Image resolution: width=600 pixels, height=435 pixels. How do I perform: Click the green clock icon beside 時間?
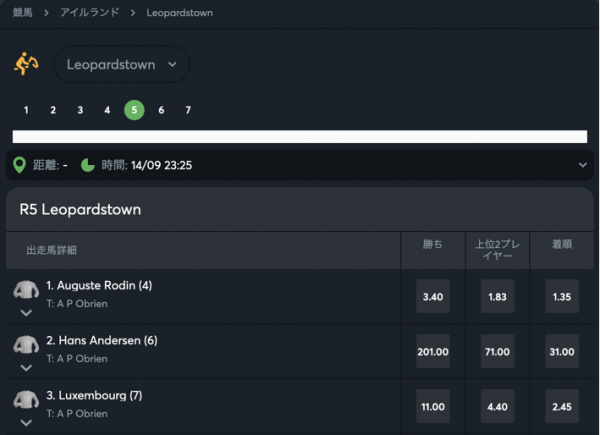pyautogui.click(x=88, y=165)
